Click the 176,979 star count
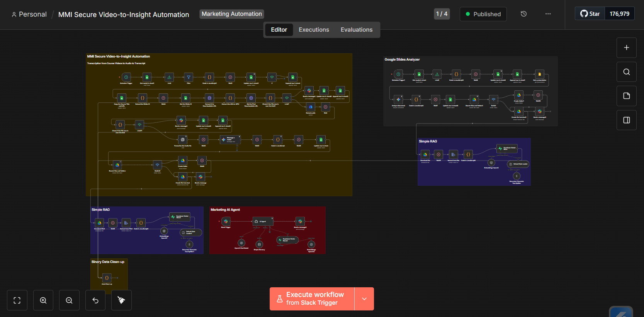This screenshot has width=644, height=317. click(620, 14)
